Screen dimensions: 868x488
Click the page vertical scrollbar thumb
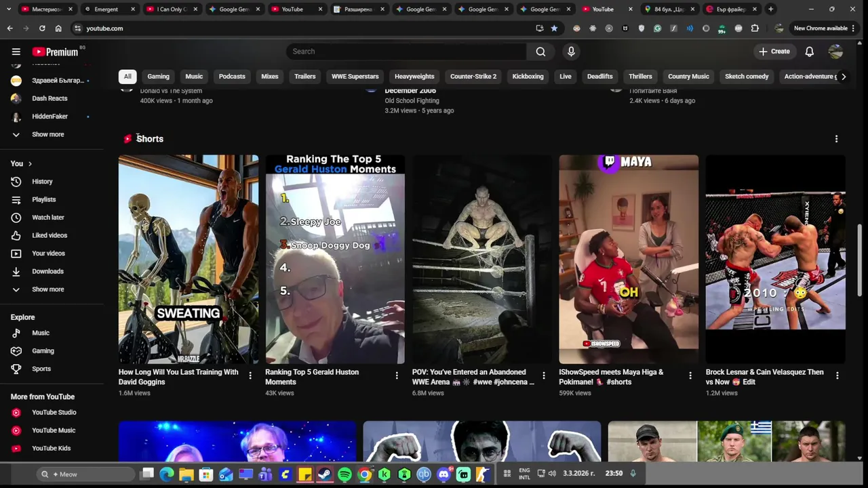(x=860, y=260)
